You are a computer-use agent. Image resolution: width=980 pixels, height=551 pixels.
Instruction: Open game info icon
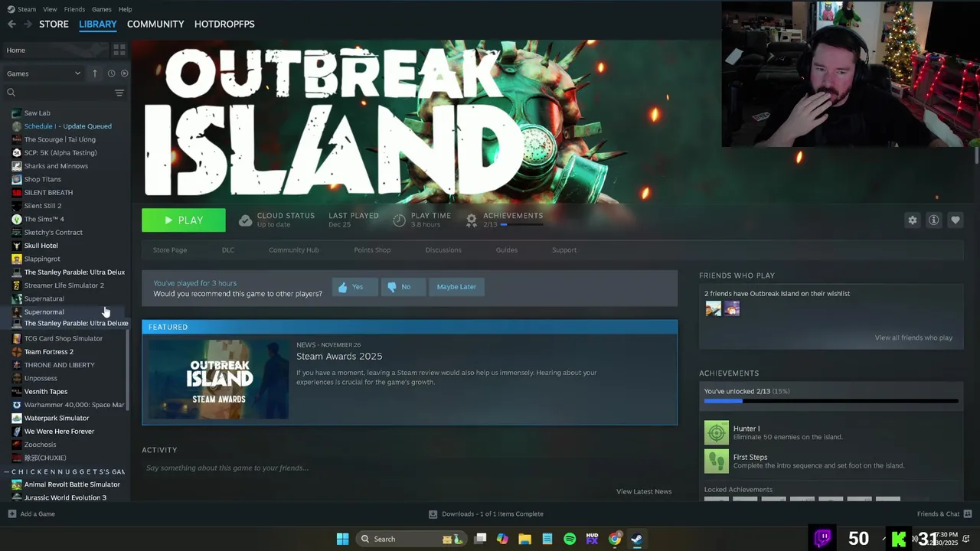[933, 220]
